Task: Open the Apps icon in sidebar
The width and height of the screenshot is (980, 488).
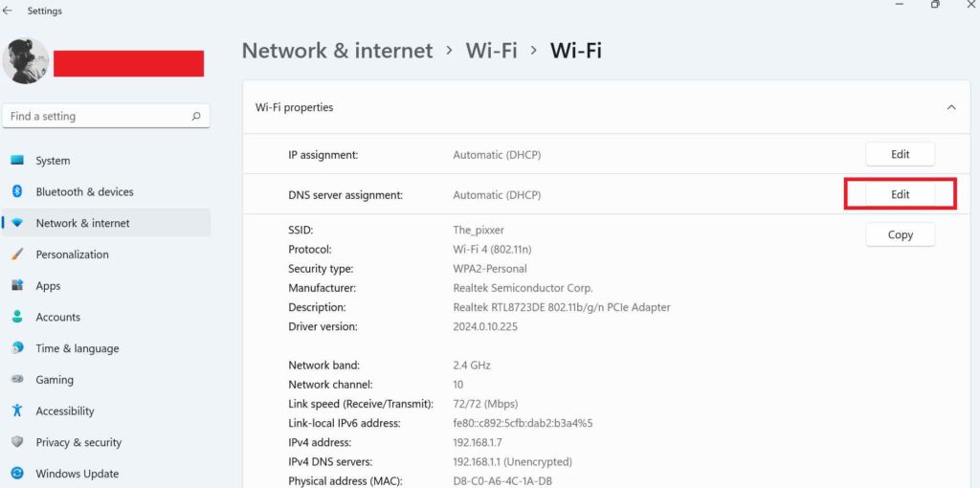Action: pos(17,285)
